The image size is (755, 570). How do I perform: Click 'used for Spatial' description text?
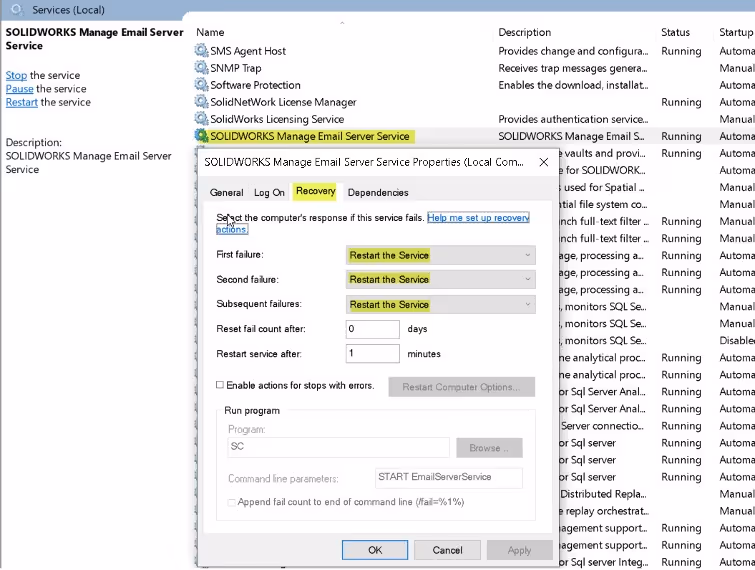[604, 187]
